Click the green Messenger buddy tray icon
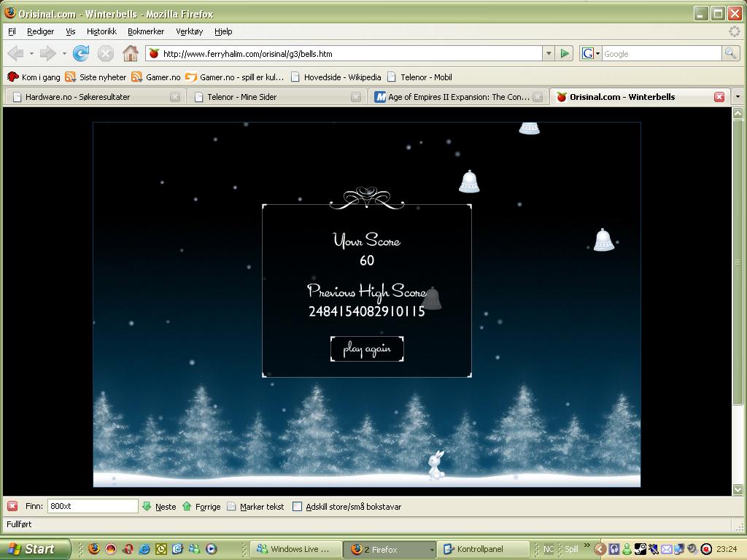 627,549
